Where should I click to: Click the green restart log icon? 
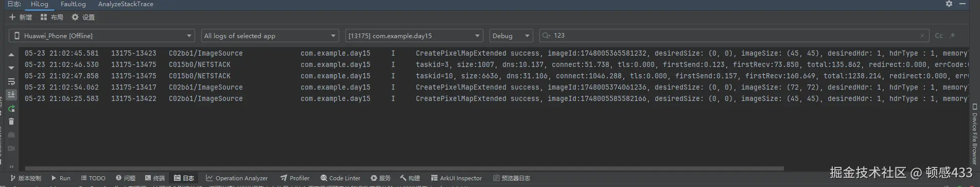[x=11, y=108]
